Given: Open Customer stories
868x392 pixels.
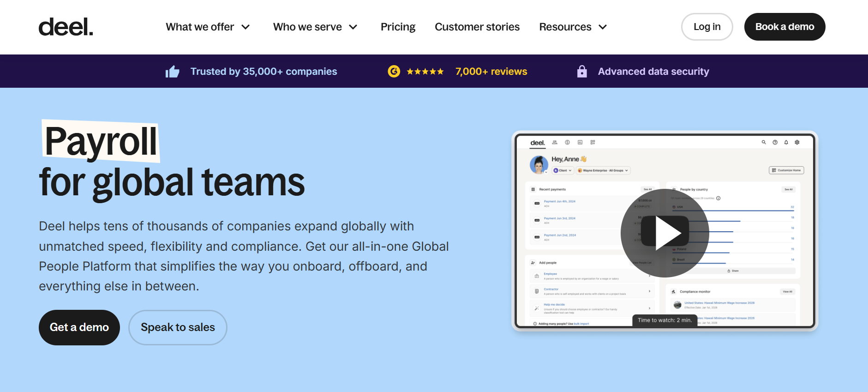Looking at the screenshot, I should tap(477, 27).
